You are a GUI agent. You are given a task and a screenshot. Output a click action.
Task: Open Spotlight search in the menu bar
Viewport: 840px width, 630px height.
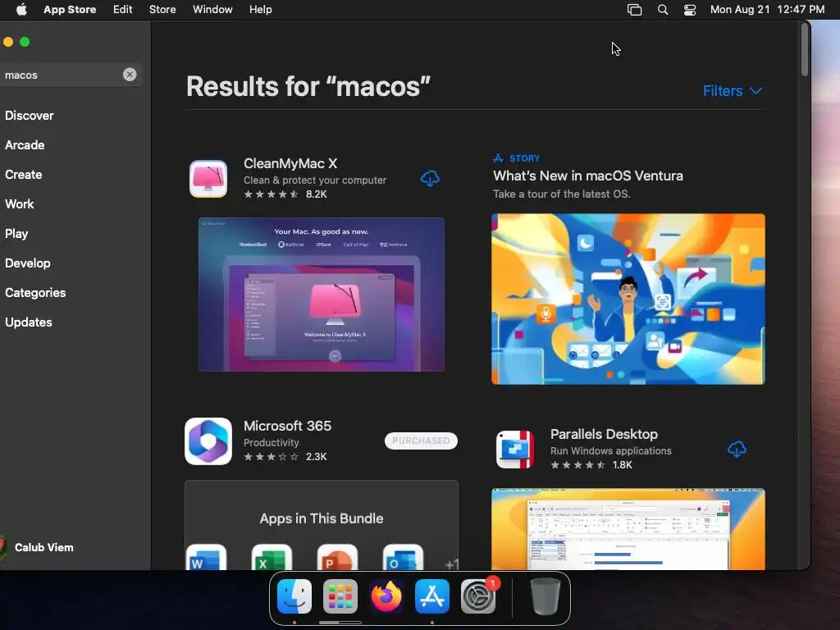(x=663, y=10)
